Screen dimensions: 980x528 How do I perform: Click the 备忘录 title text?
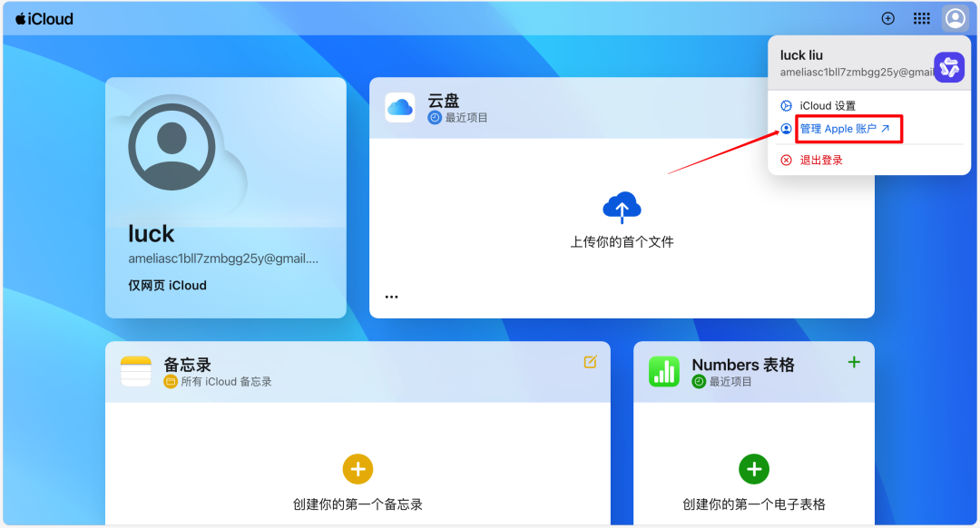188,365
